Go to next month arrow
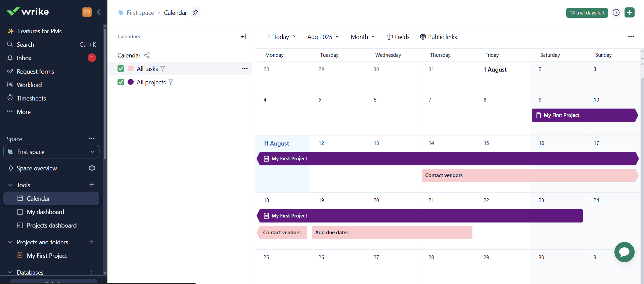The image size is (644, 284). coord(294,37)
